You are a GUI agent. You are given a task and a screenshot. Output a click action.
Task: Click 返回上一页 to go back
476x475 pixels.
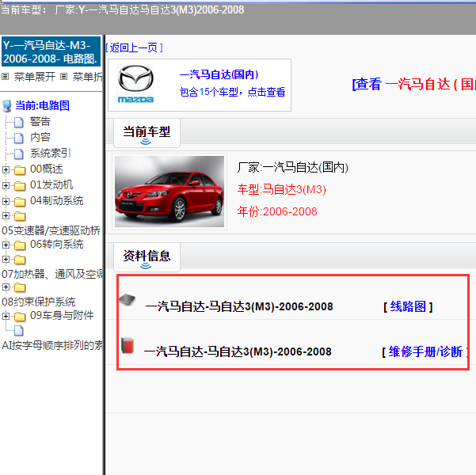point(134,47)
